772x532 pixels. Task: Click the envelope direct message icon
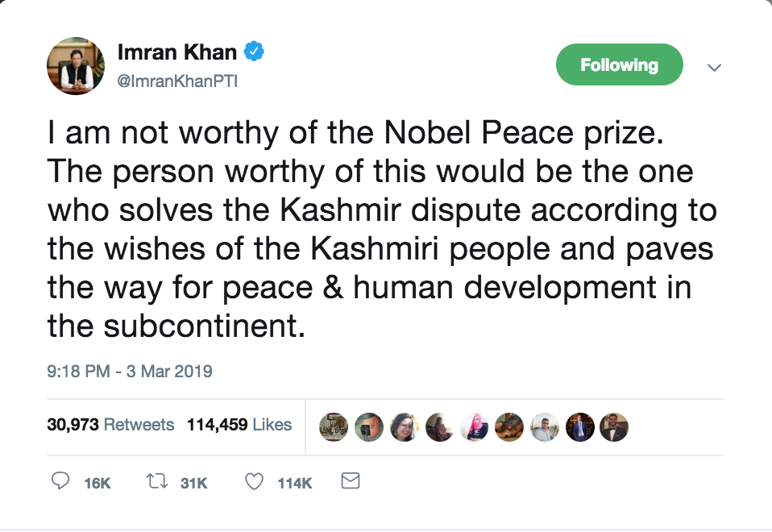[350, 481]
